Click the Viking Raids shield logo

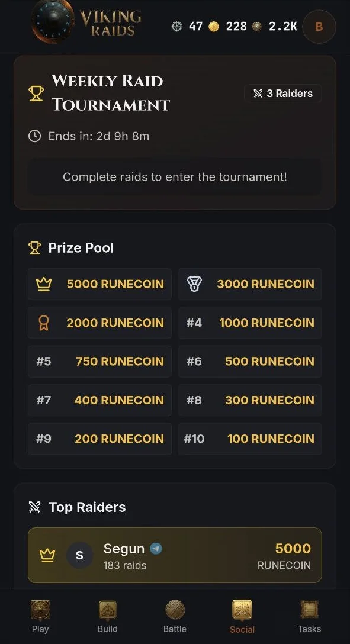pyautogui.click(x=53, y=21)
